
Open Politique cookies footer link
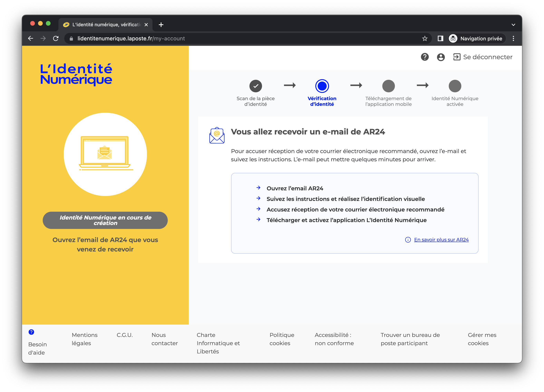[282, 339]
